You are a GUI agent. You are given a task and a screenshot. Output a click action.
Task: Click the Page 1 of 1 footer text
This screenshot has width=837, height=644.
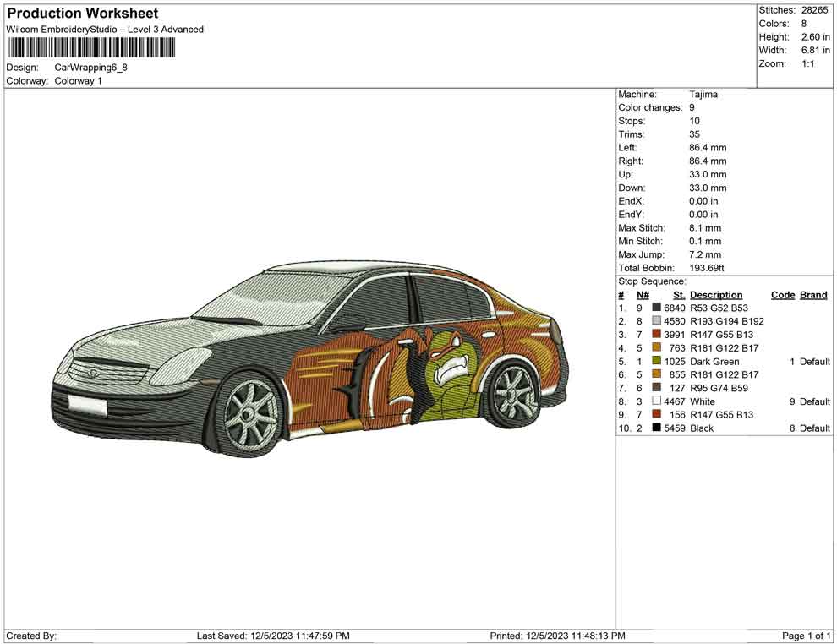coord(807,636)
